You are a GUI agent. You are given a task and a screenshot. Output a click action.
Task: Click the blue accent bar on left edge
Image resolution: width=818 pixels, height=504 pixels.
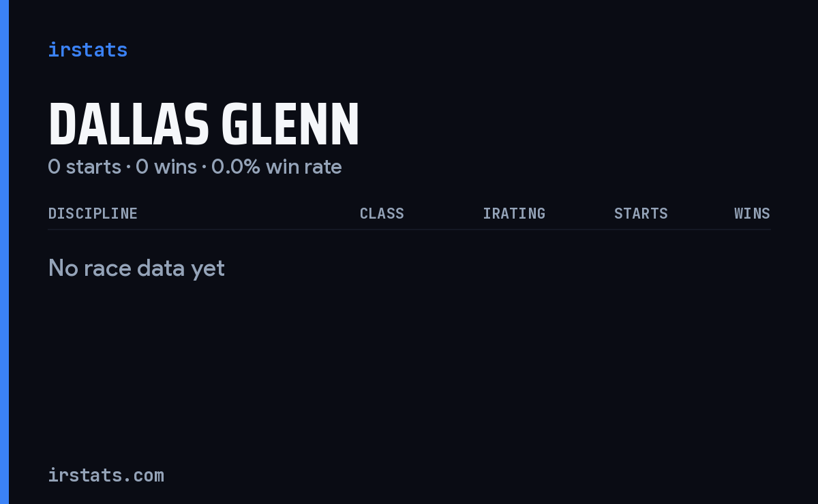4,252
